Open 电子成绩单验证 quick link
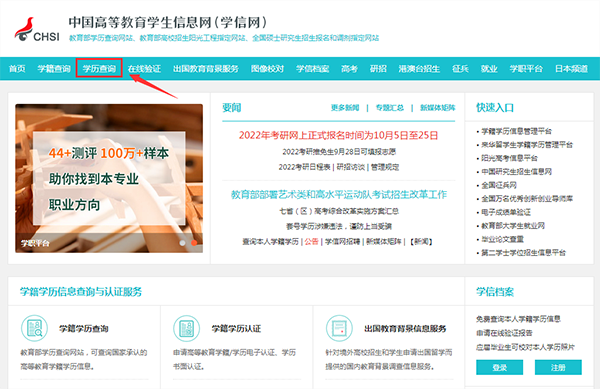The height and width of the screenshot is (389, 600). [x=506, y=212]
